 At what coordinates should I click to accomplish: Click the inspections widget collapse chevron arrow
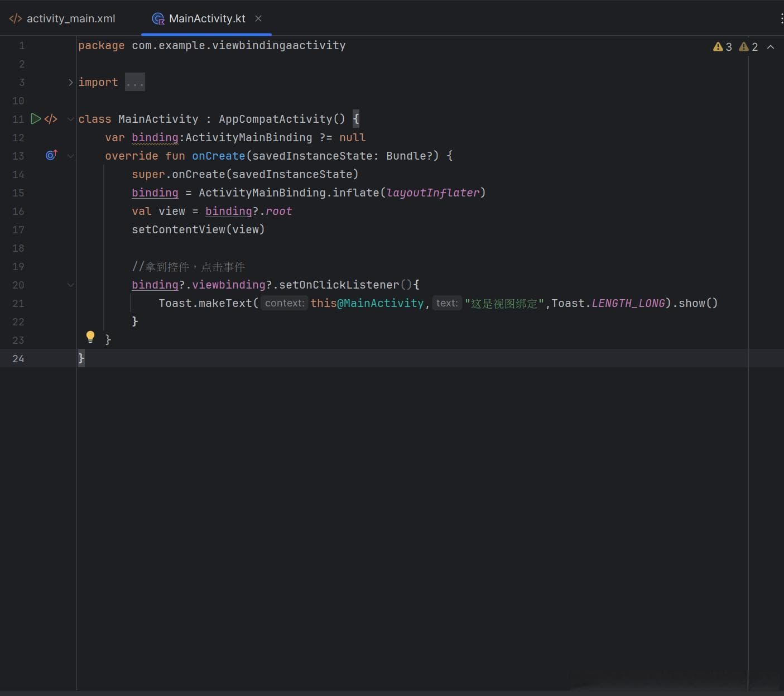pyautogui.click(x=771, y=47)
